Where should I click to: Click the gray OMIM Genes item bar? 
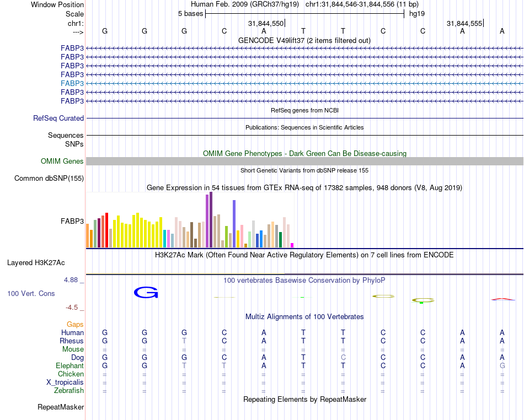pos(305,161)
